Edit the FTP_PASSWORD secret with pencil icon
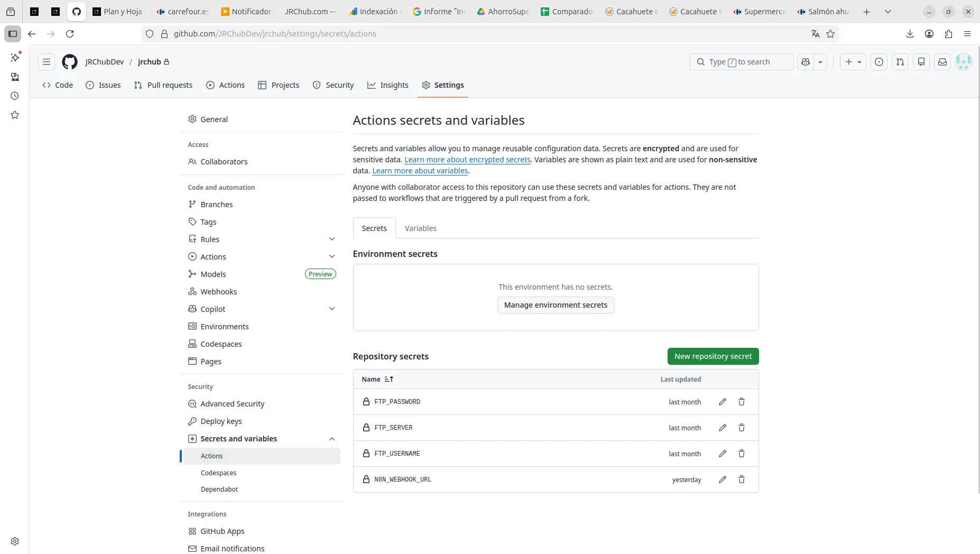 [723, 402]
